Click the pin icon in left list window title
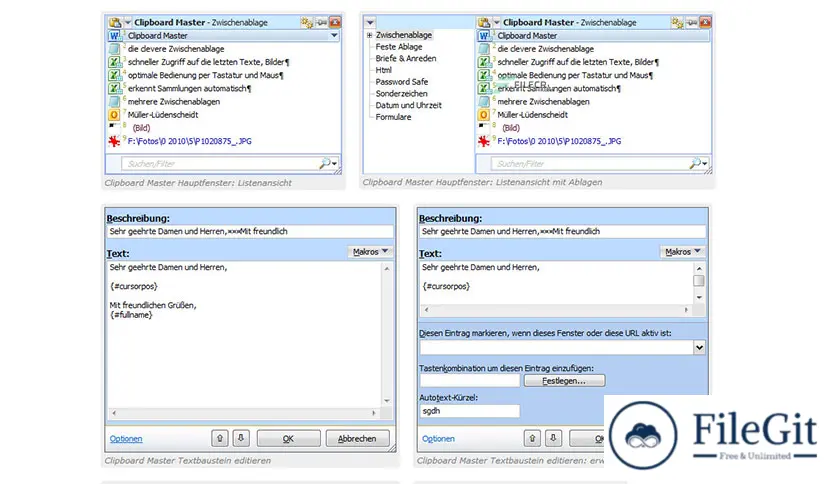Image resolution: width=836 pixels, height=484 pixels. point(321,22)
